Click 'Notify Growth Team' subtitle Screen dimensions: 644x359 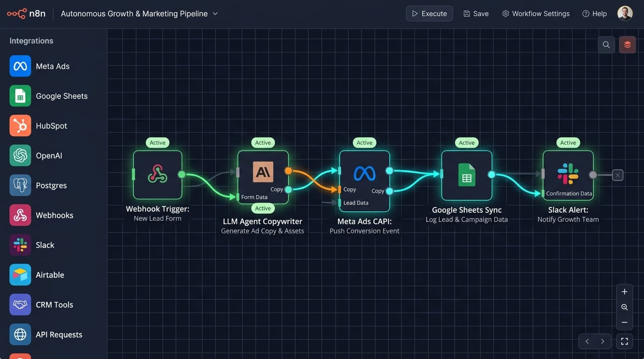coord(568,219)
